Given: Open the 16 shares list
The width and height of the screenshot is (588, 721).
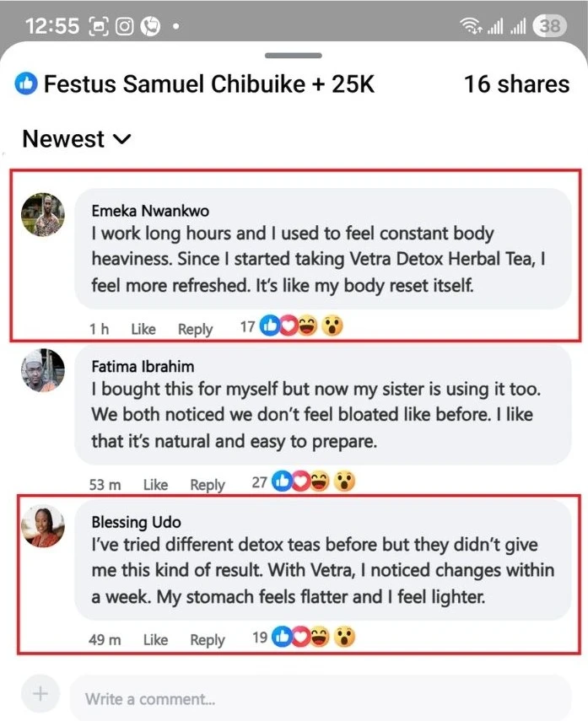Looking at the screenshot, I should click(x=516, y=84).
